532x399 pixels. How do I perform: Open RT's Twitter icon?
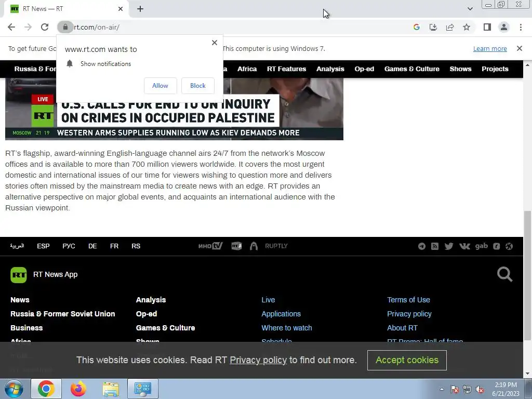click(449, 246)
